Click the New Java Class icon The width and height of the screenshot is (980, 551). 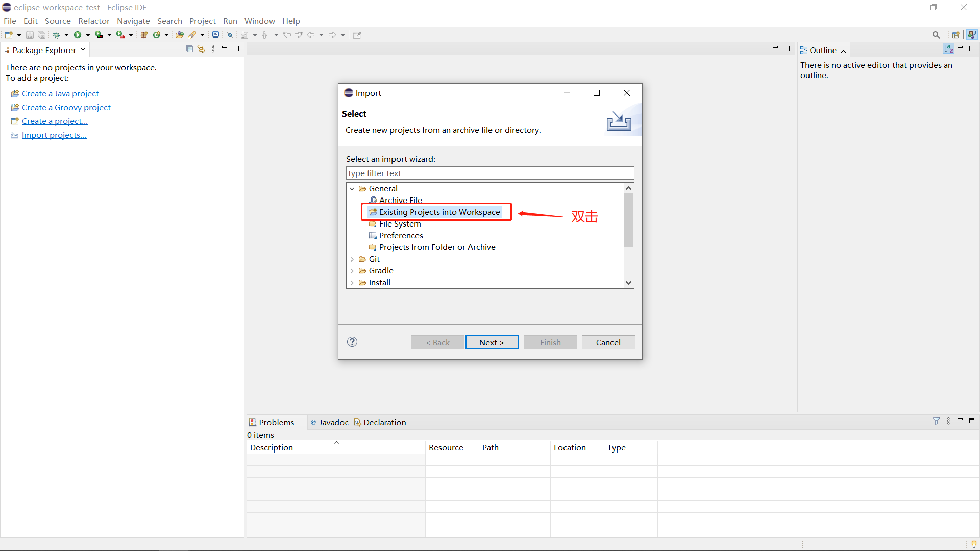coord(157,35)
